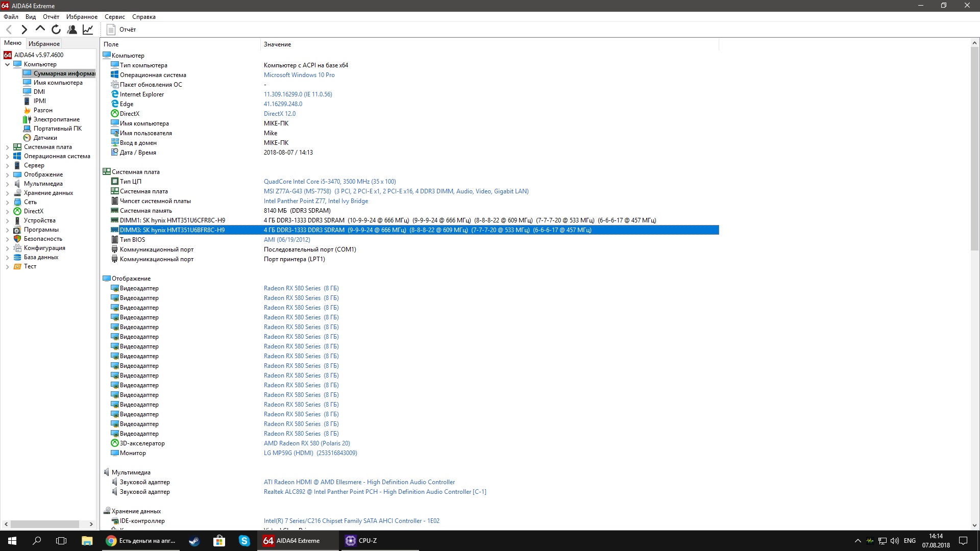Click the Microsoft Windows 10 Pro link
This screenshot has height=551, width=980.
pos(299,75)
